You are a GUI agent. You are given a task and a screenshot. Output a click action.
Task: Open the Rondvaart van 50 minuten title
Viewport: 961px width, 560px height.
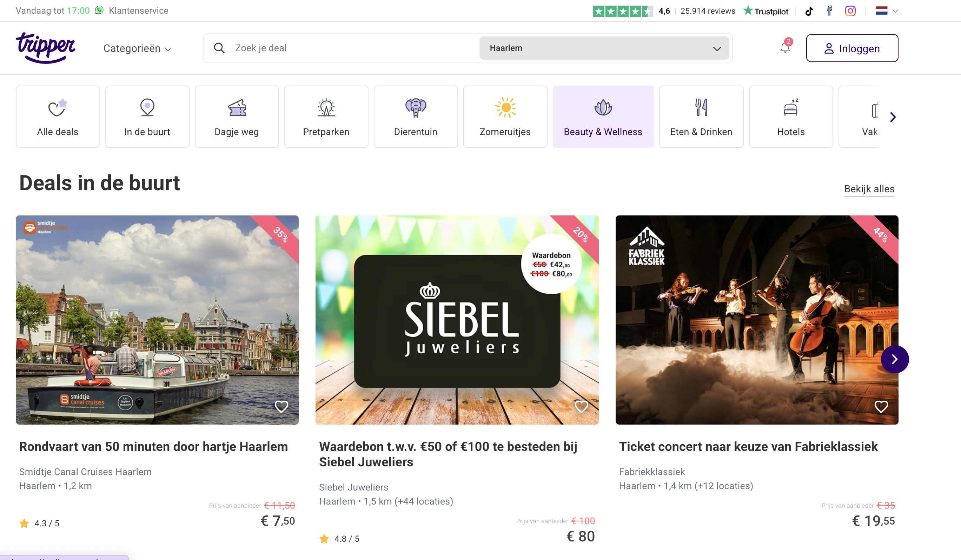pyautogui.click(x=153, y=446)
